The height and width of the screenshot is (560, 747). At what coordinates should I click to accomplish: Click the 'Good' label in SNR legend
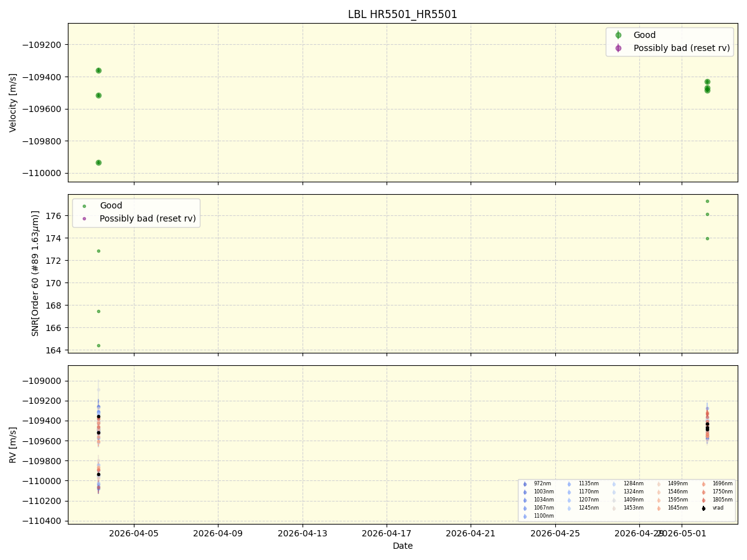pyautogui.click(x=111, y=206)
